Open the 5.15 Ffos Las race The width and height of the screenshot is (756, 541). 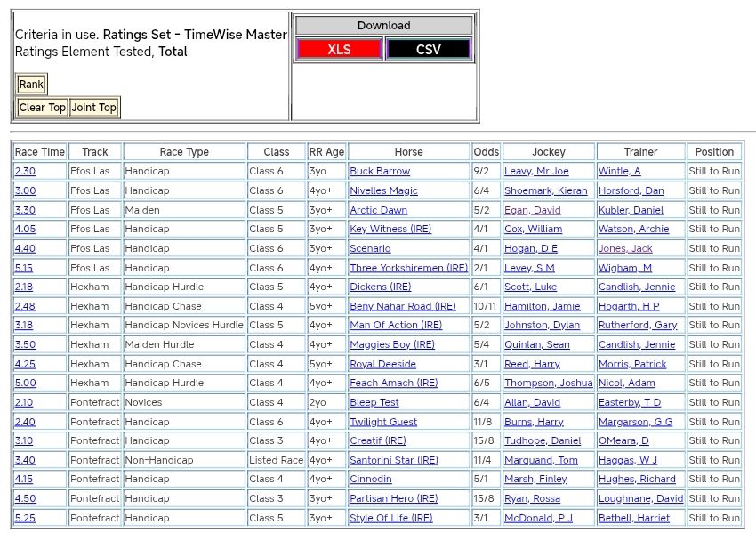tap(25, 268)
